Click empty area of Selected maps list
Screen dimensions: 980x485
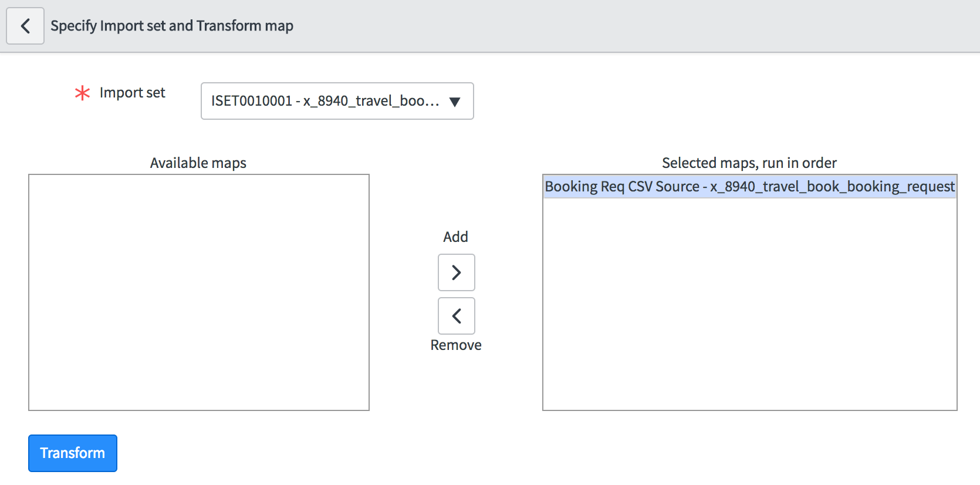point(749,304)
